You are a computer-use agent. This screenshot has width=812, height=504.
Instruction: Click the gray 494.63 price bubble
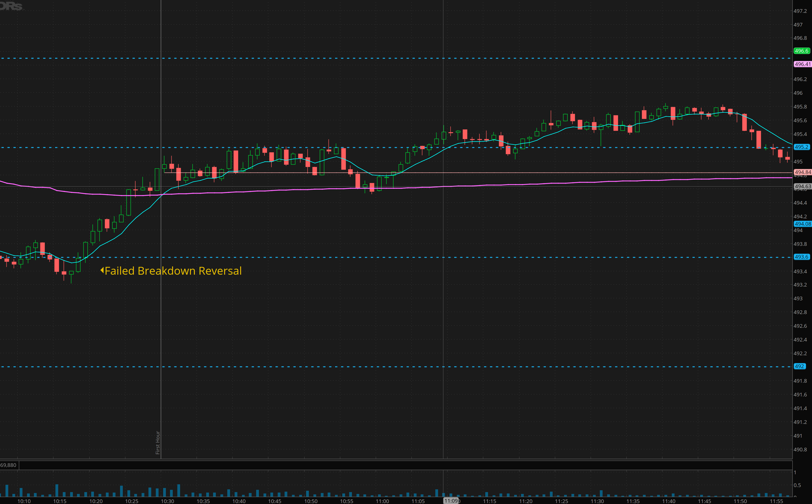pos(802,186)
